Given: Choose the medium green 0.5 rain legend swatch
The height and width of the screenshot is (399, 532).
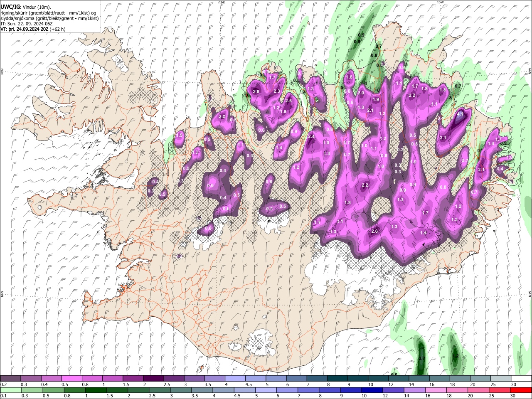Looking at the screenshot, I should [54, 390].
